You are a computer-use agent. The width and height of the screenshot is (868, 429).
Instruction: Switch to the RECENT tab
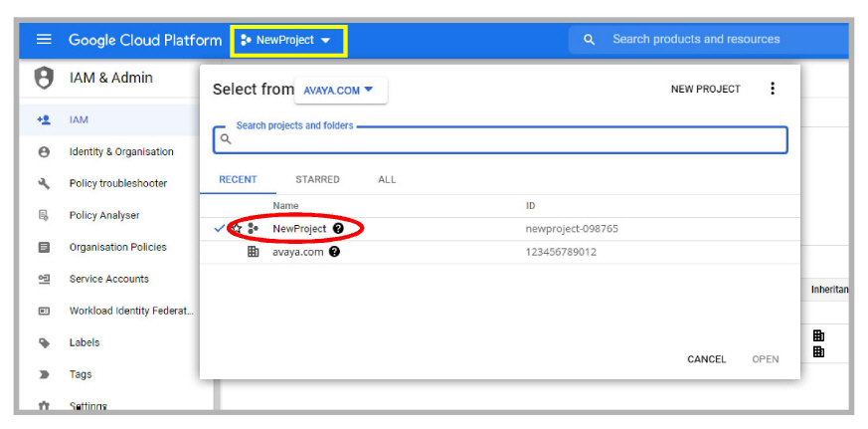(238, 179)
